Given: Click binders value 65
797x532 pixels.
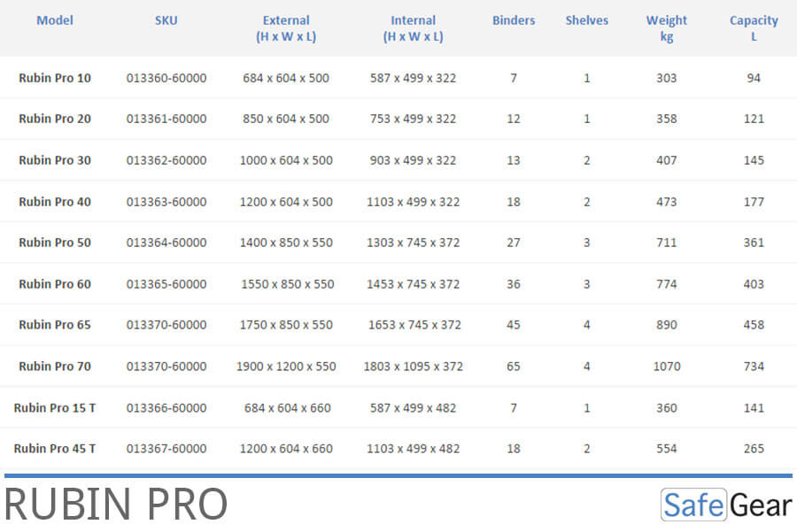Looking at the screenshot, I should coord(514,366).
